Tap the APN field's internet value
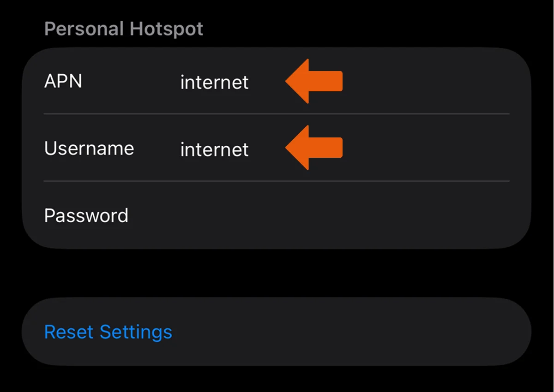Image resolution: width=554 pixels, height=392 pixels. pos(214,83)
